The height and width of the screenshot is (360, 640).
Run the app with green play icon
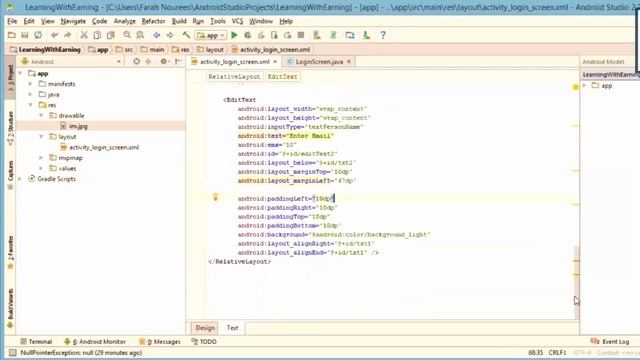click(x=234, y=36)
